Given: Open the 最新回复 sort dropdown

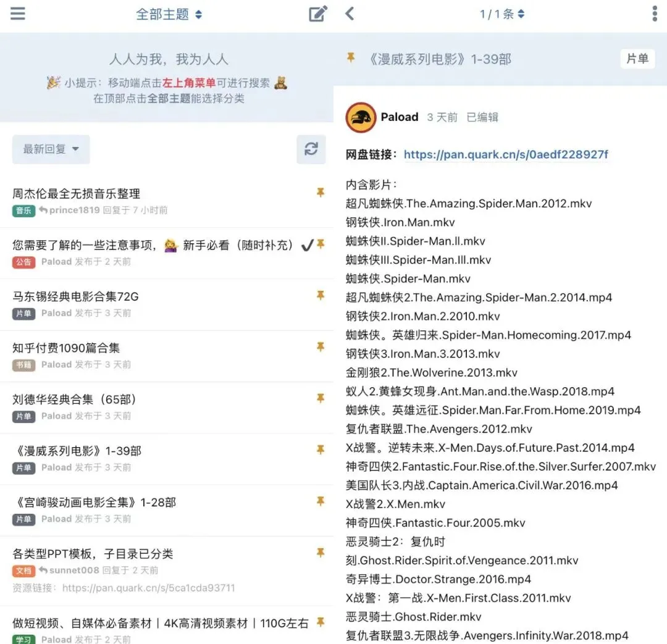Looking at the screenshot, I should [x=51, y=149].
